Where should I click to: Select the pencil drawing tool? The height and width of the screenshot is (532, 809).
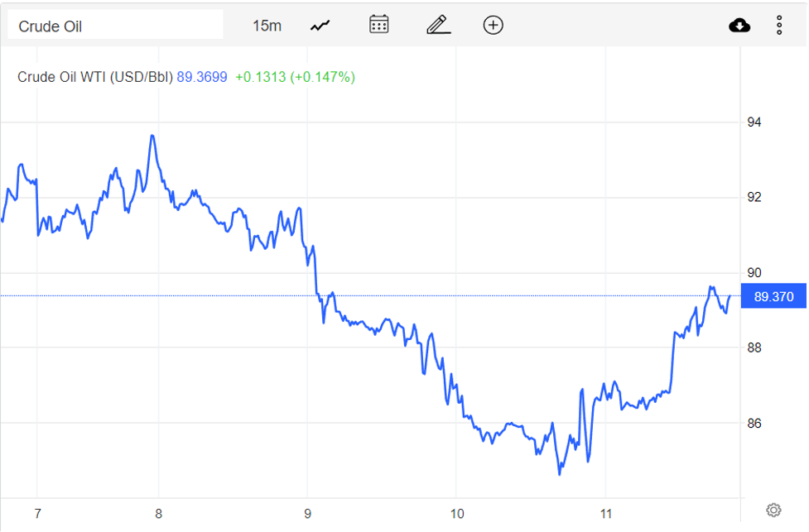[x=438, y=25]
